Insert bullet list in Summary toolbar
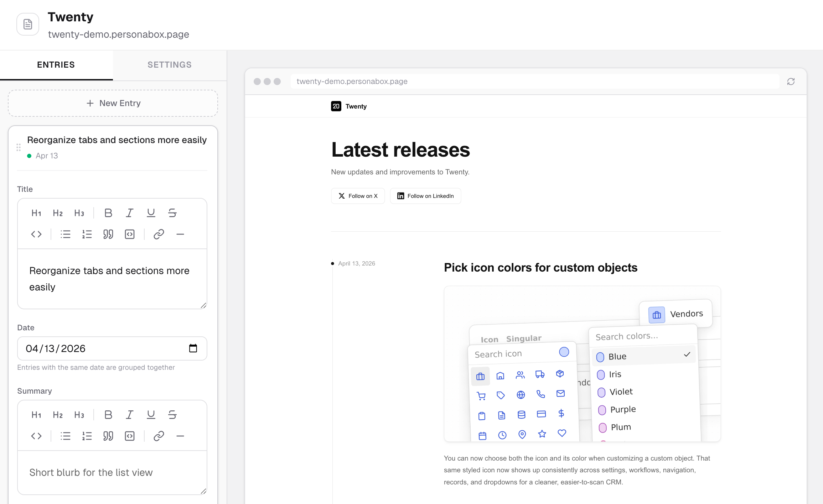The width and height of the screenshot is (823, 504). click(x=66, y=436)
